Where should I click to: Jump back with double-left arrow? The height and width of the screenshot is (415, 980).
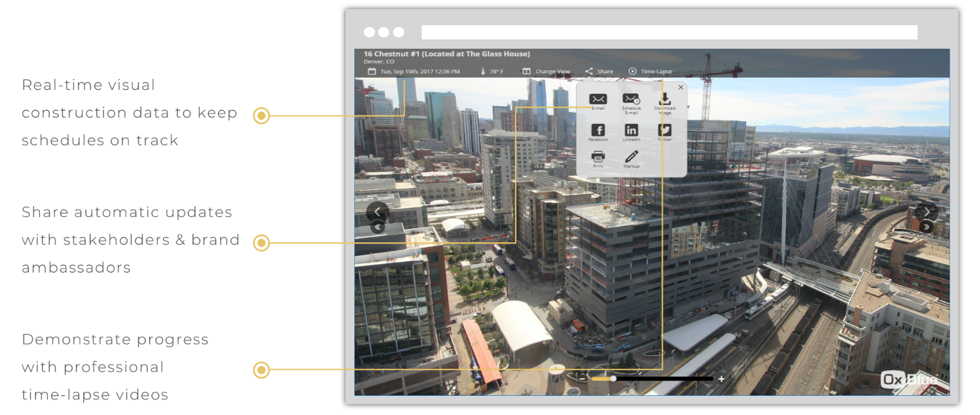tap(378, 228)
